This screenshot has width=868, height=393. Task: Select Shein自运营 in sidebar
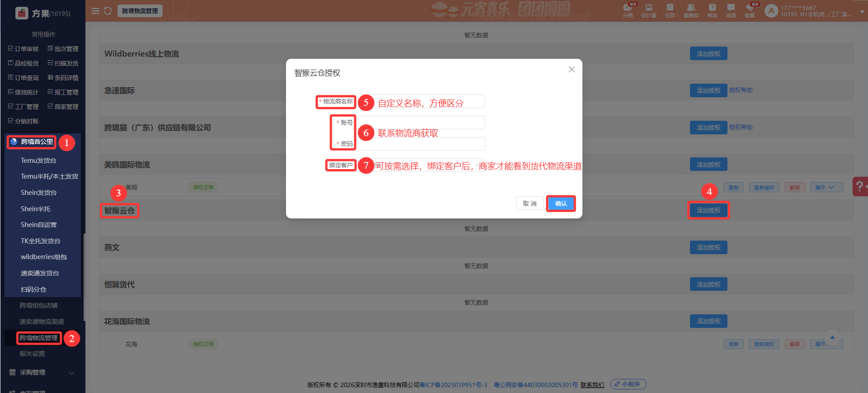39,225
